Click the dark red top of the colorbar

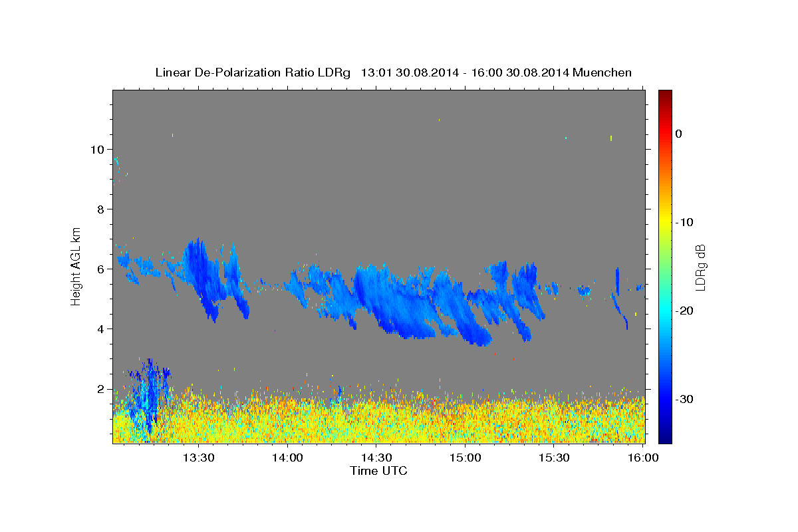(665, 95)
